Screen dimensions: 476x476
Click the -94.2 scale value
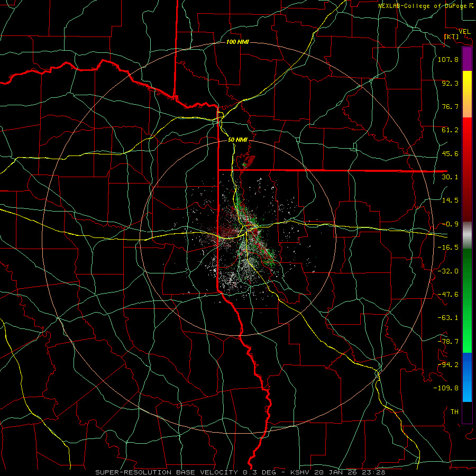(x=448, y=365)
